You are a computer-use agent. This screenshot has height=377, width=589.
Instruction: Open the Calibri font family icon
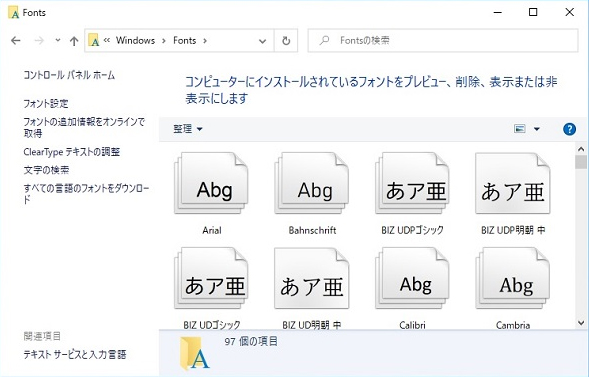[x=412, y=278]
